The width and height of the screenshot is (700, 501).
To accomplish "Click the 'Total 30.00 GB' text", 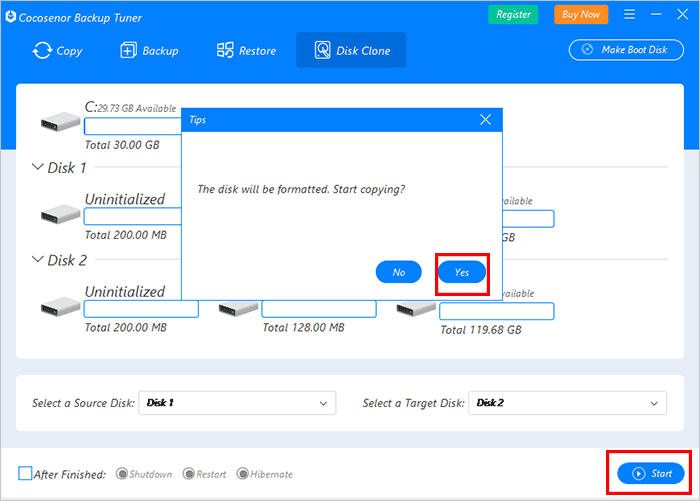I will click(122, 145).
